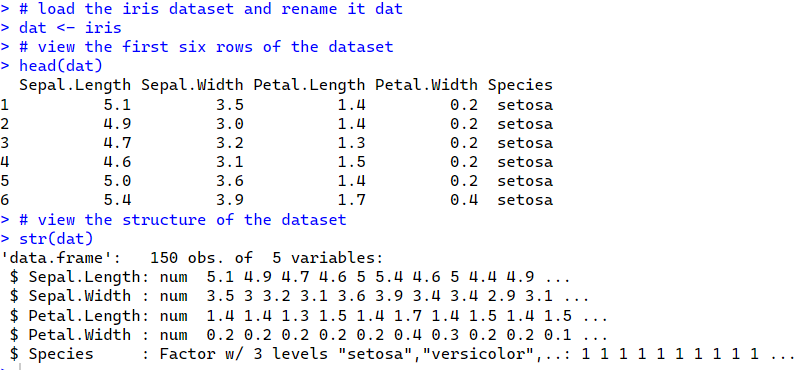Click the Sepal.Width value 3.6 in row 5
The width and height of the screenshot is (799, 370).
click(x=230, y=181)
